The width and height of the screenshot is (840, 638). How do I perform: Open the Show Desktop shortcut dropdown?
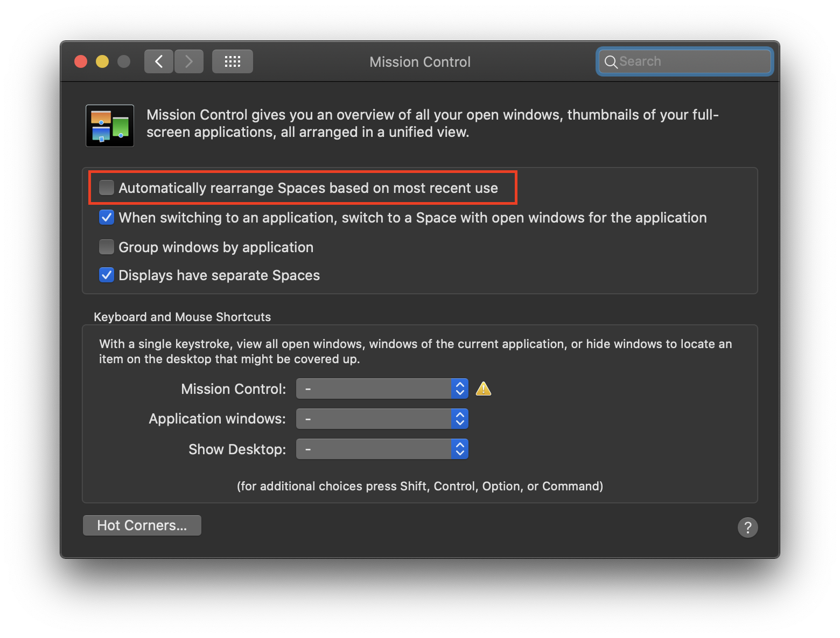[382, 449]
